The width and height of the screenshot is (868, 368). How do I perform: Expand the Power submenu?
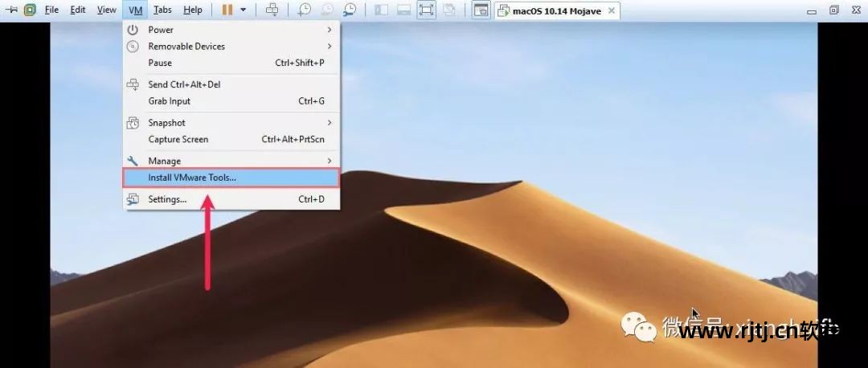(x=231, y=30)
